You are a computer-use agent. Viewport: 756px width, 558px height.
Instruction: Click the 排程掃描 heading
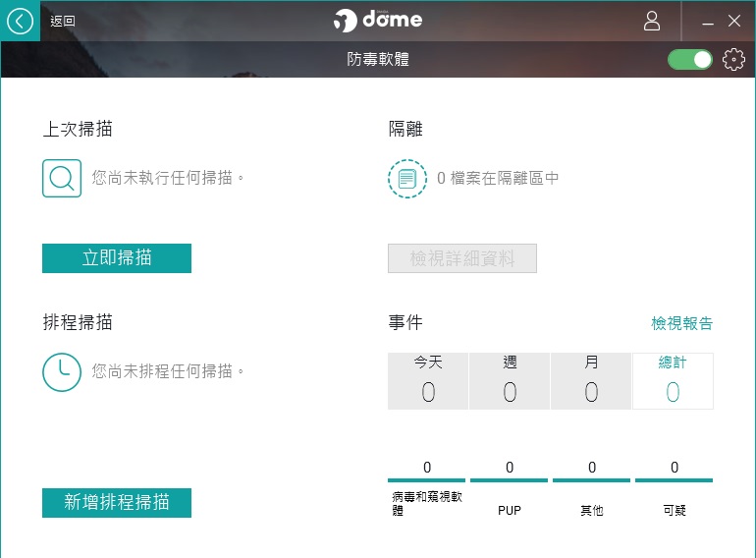[x=78, y=322]
